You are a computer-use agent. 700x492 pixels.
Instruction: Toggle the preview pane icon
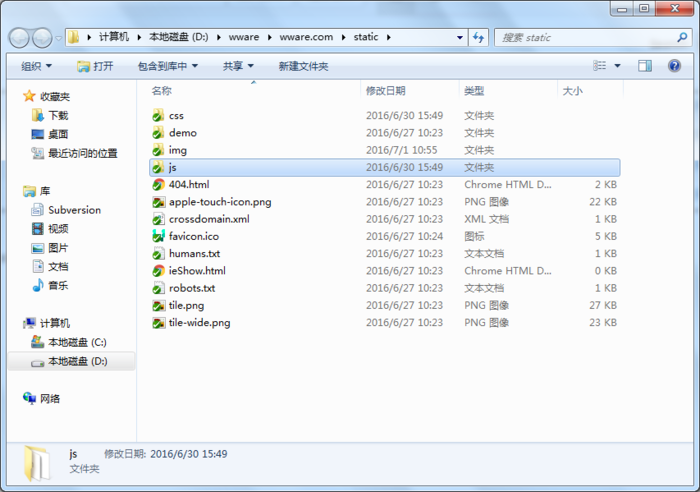pos(645,66)
